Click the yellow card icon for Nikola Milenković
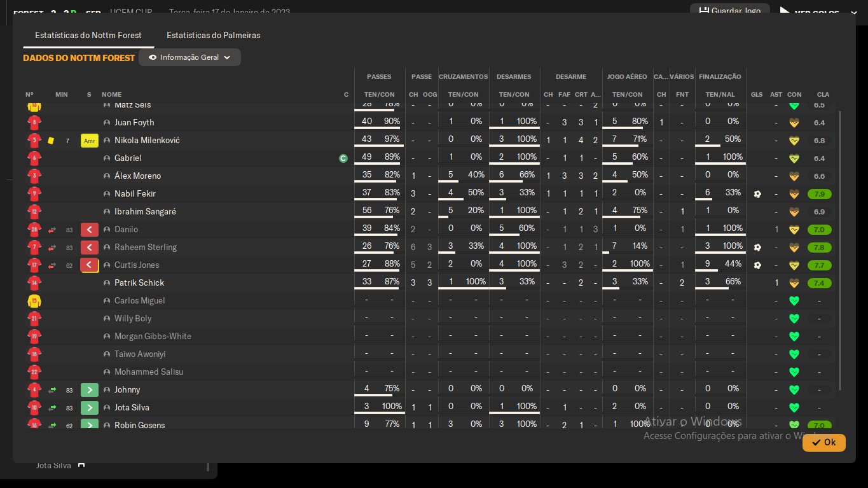The width and height of the screenshot is (868, 488). (x=51, y=141)
